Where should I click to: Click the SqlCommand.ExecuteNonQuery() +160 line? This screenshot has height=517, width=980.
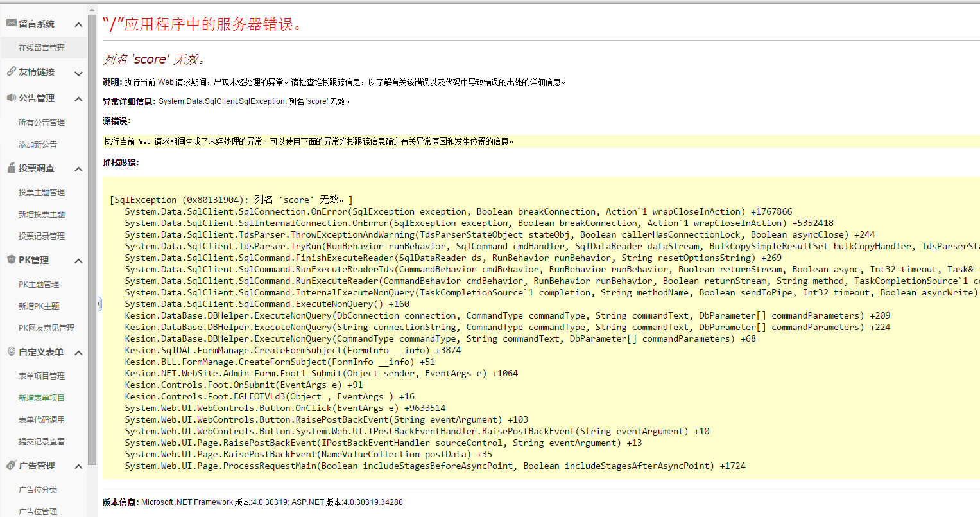tap(267, 304)
